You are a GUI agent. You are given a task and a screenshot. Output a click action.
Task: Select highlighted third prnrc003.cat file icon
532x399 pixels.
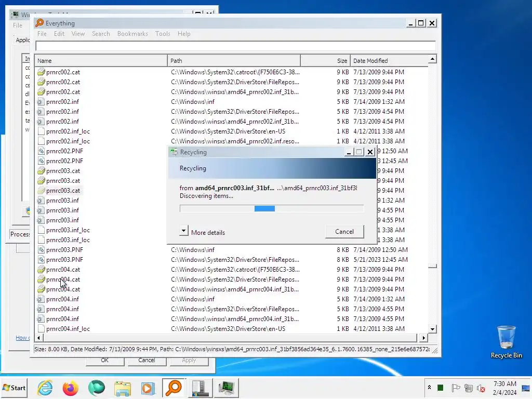pos(41,190)
